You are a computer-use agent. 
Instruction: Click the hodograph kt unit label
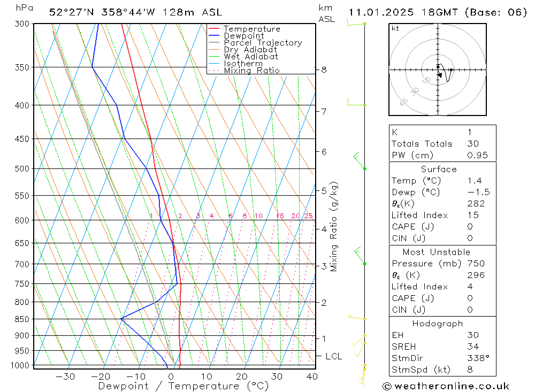tap(395, 28)
